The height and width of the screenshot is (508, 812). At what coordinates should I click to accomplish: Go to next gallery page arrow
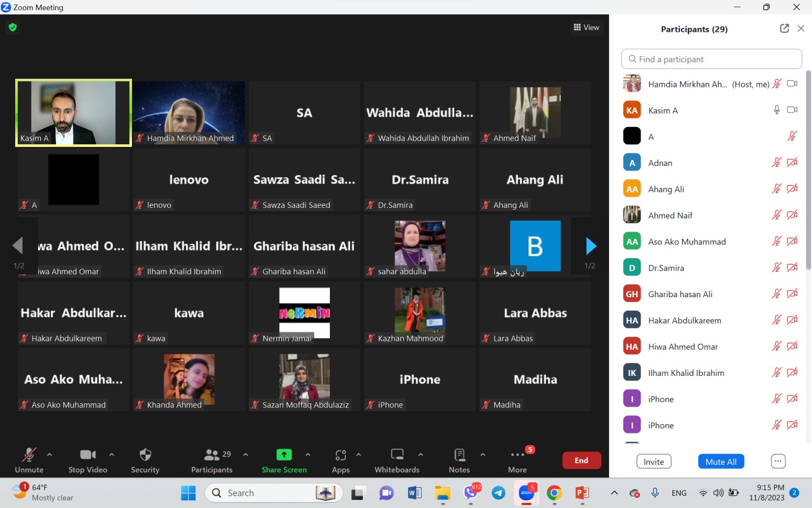(x=591, y=246)
